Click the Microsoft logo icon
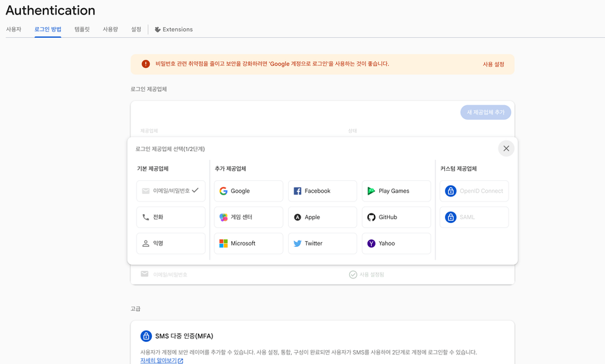This screenshot has height=364, width=605. [x=223, y=243]
